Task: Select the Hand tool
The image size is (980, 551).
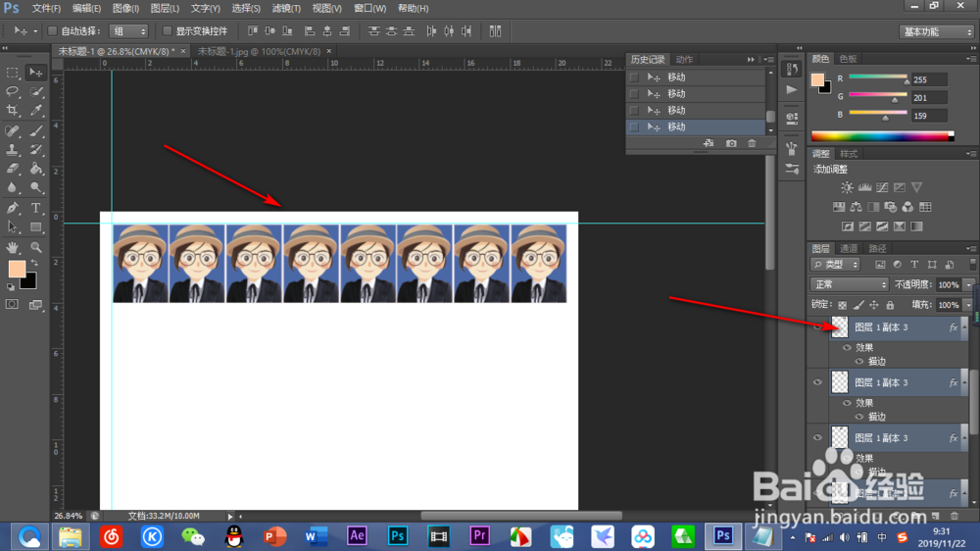Action: tap(12, 247)
